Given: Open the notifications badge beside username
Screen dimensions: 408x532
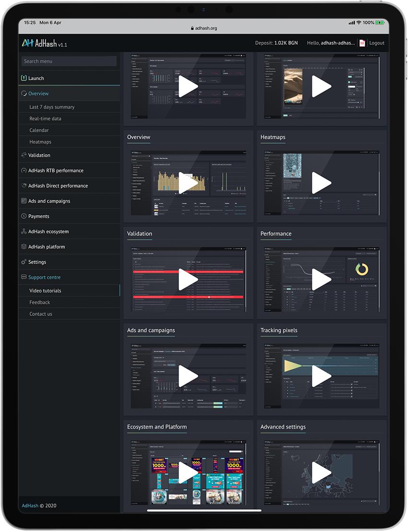Looking at the screenshot, I should pyautogui.click(x=362, y=43).
